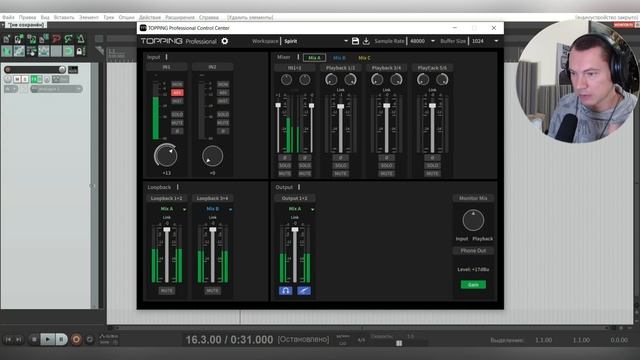640x360 pixels.
Task: Solo the Playback 1/2 mixer channel
Action: click(x=340, y=166)
